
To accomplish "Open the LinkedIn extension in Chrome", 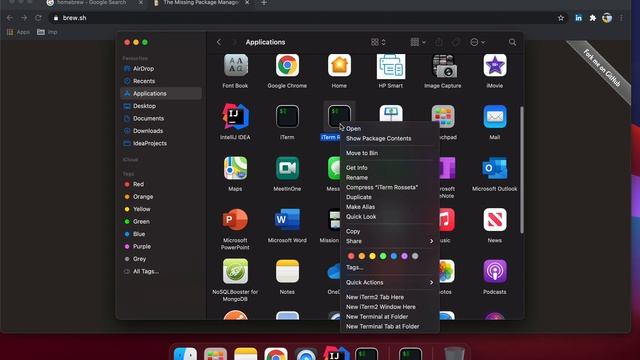I will pos(578,18).
